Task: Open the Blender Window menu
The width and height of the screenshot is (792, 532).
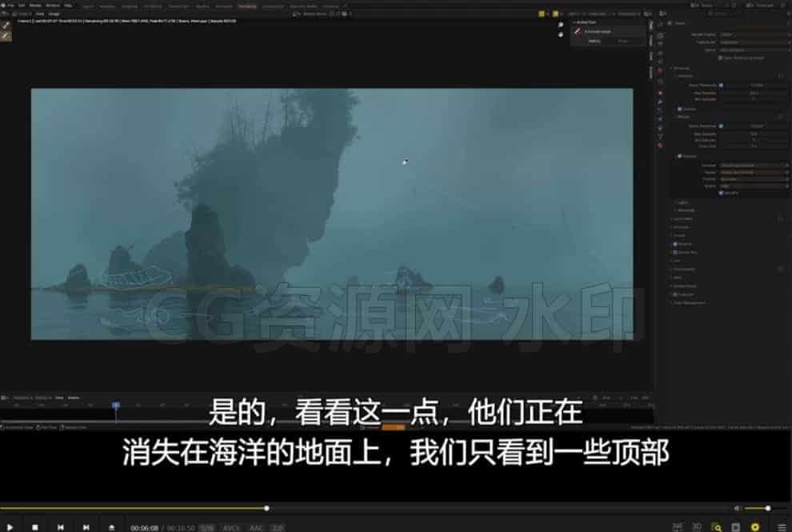Action: click(x=53, y=6)
